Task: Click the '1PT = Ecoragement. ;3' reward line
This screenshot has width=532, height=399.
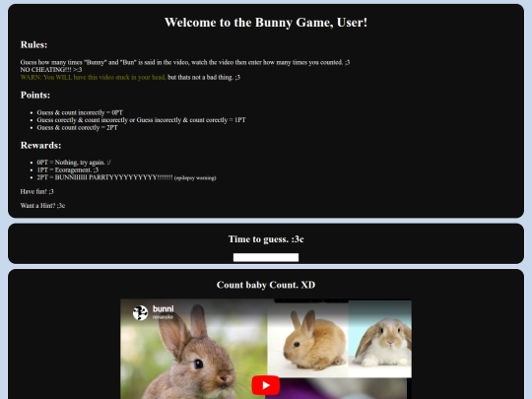Action: coord(68,170)
